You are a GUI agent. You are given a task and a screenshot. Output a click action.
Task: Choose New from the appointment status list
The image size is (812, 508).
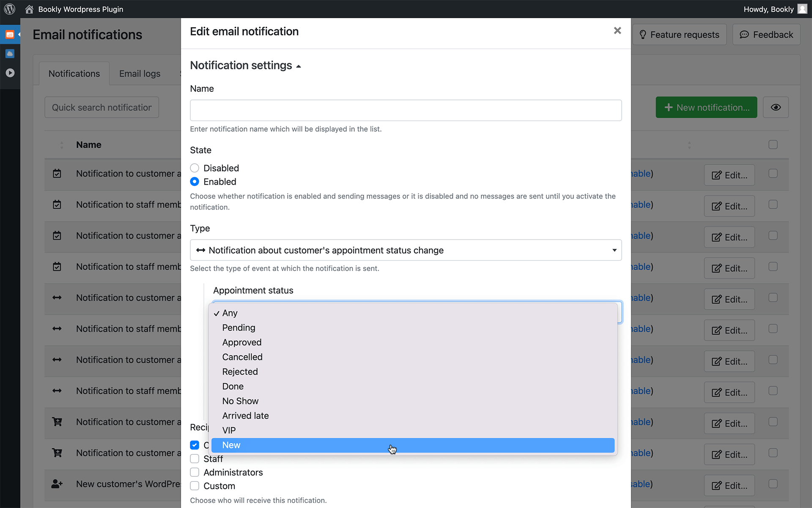click(231, 445)
